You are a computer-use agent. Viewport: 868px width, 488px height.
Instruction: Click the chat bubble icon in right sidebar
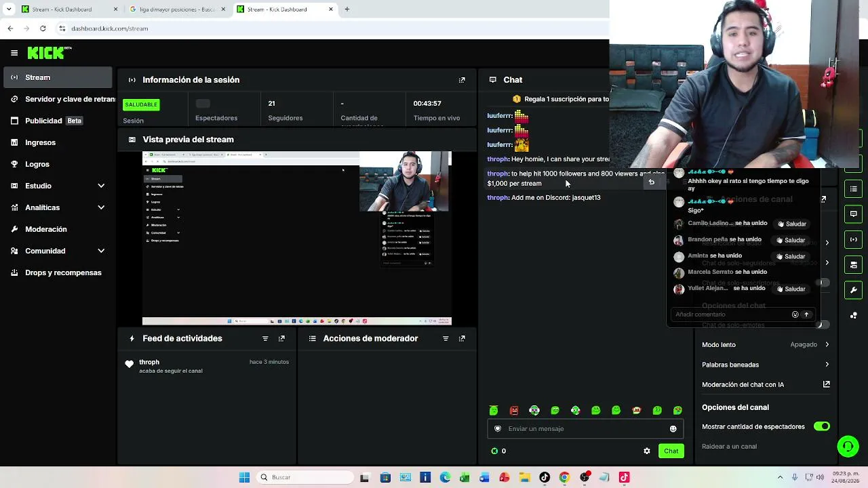pyautogui.click(x=854, y=213)
